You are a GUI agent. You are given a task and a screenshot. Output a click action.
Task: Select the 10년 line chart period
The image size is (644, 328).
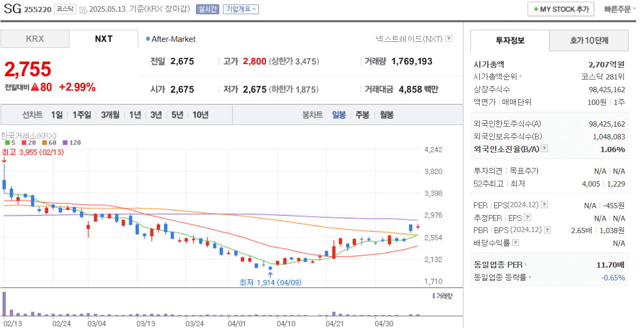tap(200, 115)
